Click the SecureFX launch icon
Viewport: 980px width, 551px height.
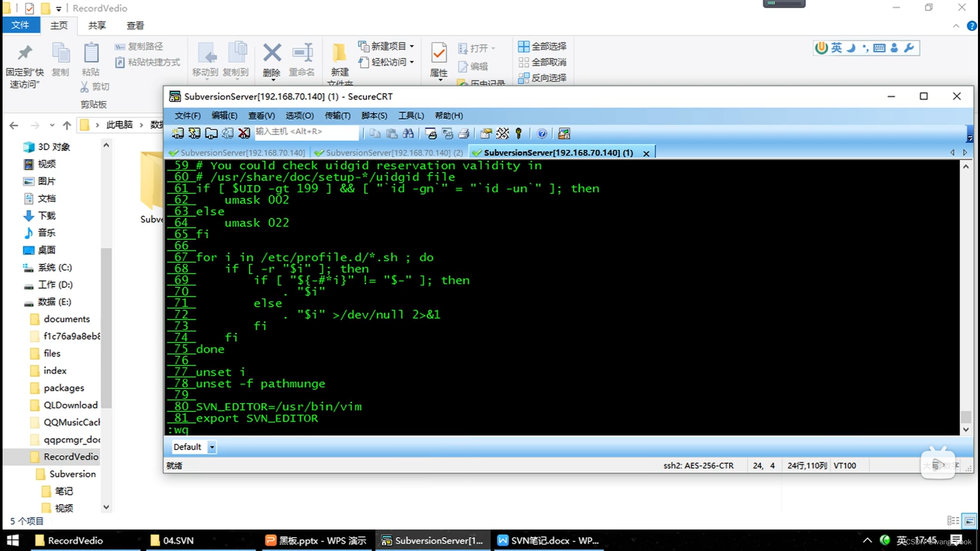(564, 134)
